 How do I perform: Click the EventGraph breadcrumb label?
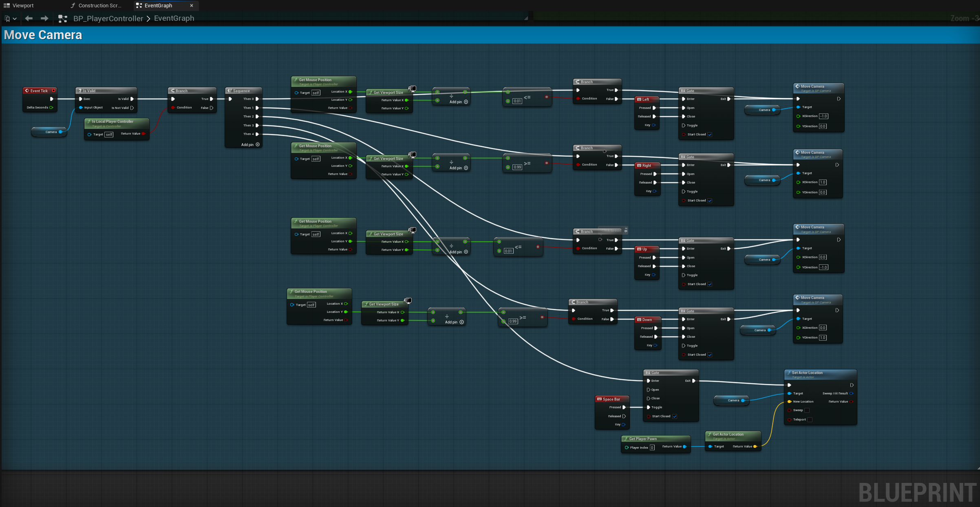click(x=174, y=18)
